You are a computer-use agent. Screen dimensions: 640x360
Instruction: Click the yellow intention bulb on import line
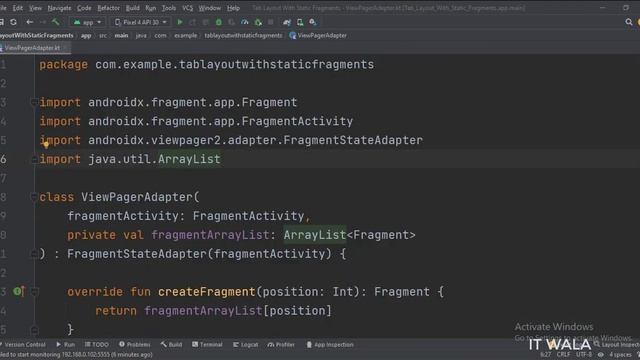tap(46, 144)
